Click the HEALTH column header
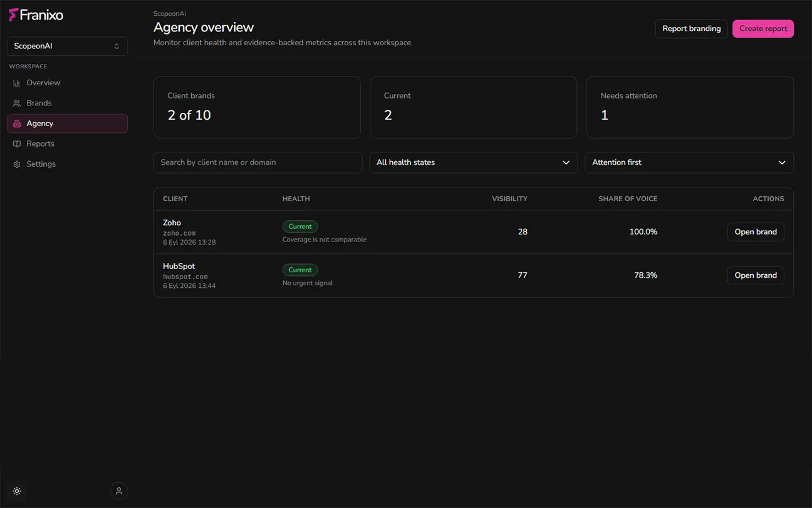This screenshot has width=812, height=508. click(296, 199)
